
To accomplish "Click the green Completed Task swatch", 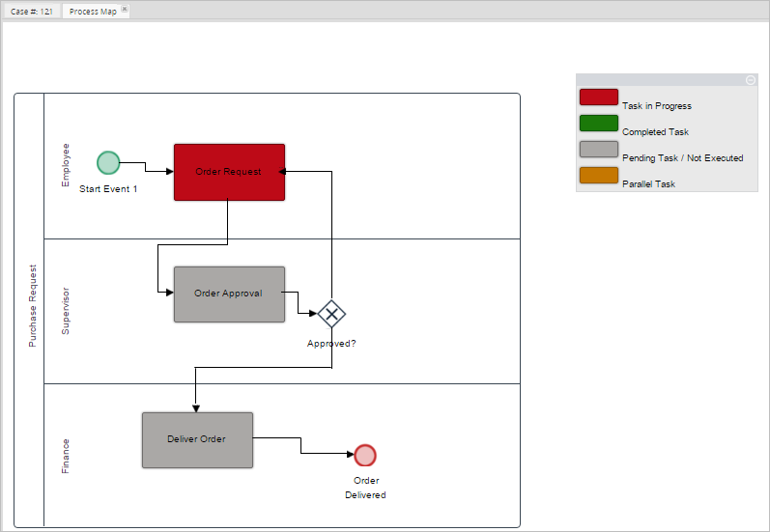I will (x=598, y=124).
